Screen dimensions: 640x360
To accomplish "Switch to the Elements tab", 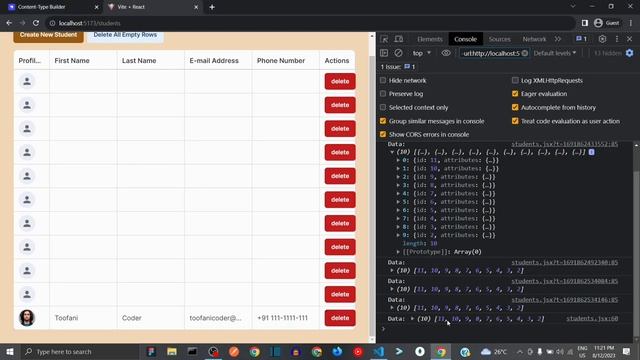I will 430,39.
